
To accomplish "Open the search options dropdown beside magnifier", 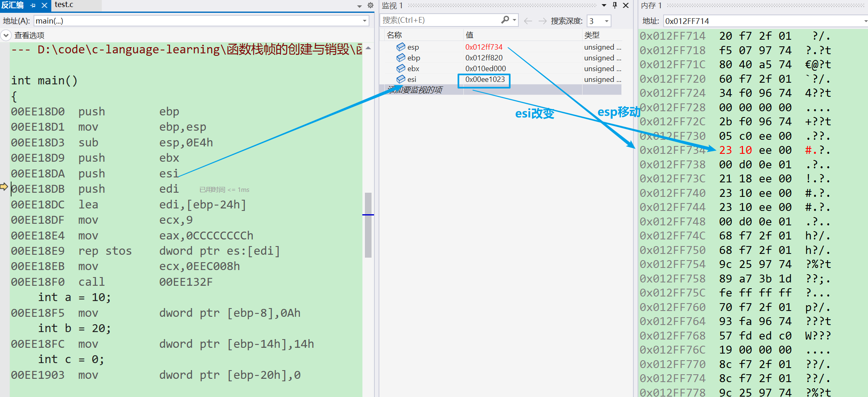I will tap(514, 20).
